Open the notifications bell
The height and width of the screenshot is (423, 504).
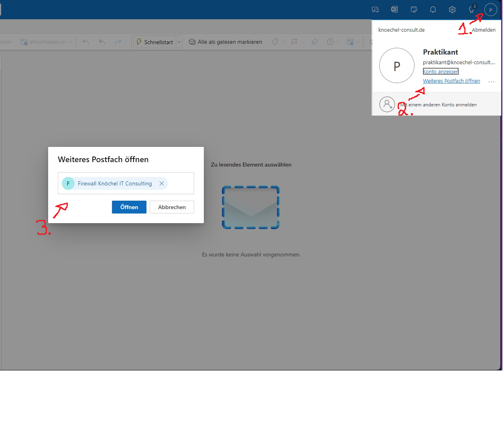(x=433, y=10)
